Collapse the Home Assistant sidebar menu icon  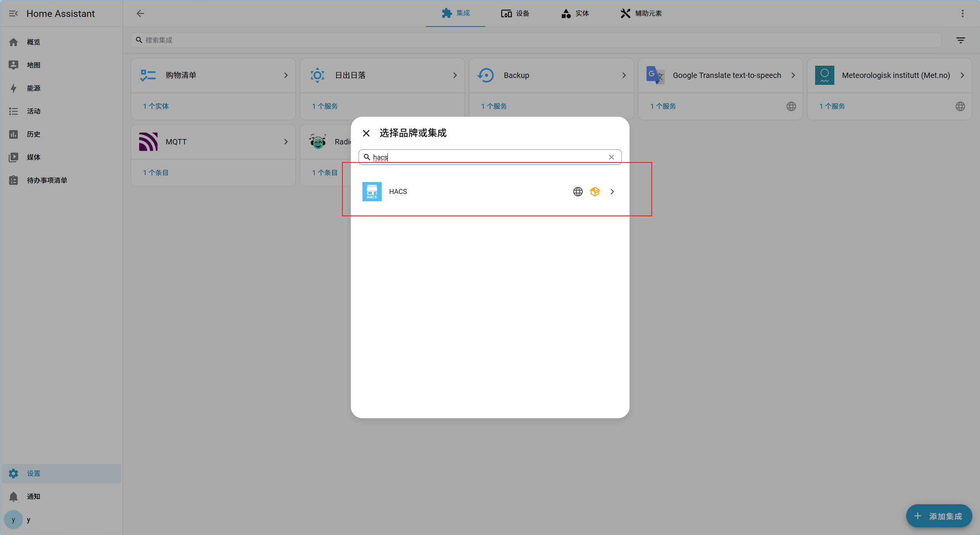pyautogui.click(x=13, y=13)
